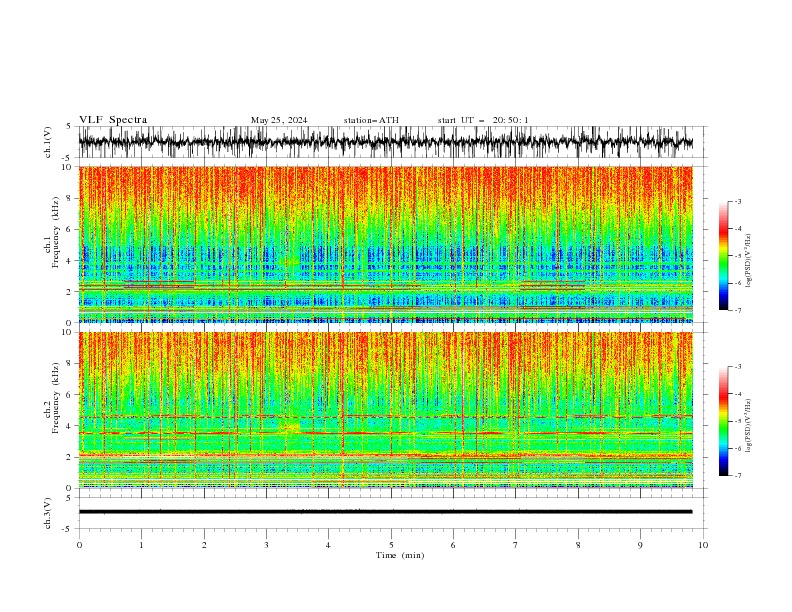Screen dimensions: 792x612
Task: Click the ch.1 spectrogram panel
Action: [x=385, y=244]
